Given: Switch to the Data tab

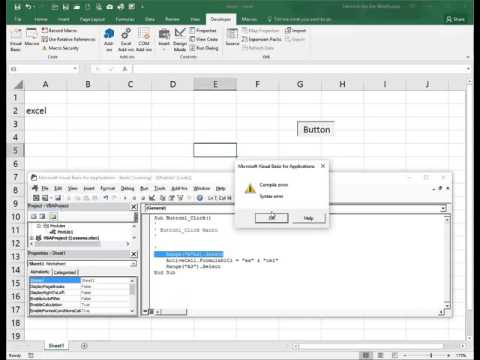Looking at the screenshot, I should pos(150,19).
